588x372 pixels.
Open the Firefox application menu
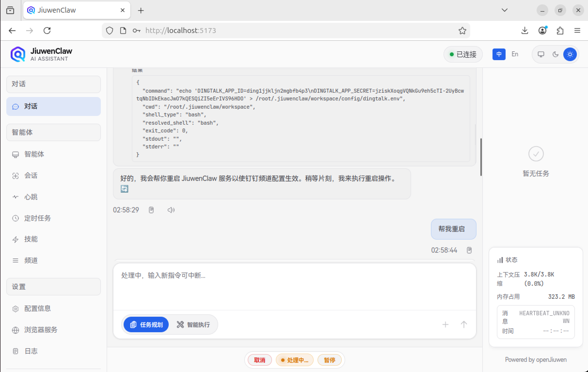click(x=577, y=30)
